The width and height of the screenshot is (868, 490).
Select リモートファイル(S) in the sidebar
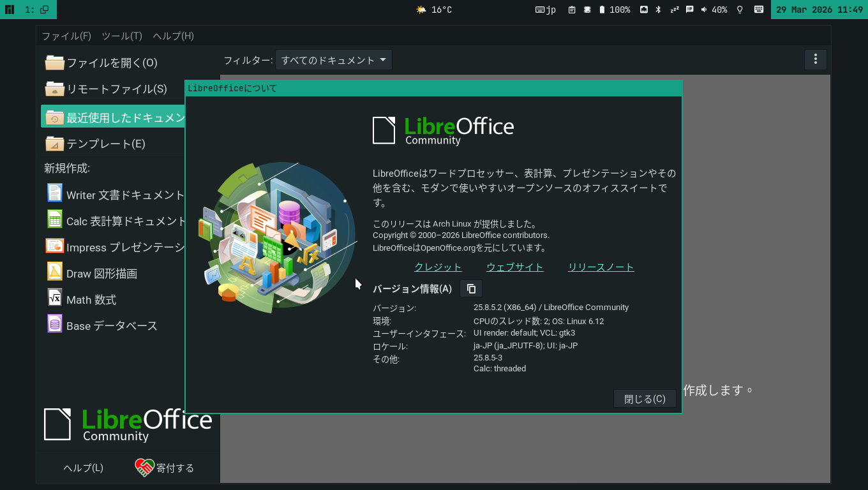pos(113,89)
